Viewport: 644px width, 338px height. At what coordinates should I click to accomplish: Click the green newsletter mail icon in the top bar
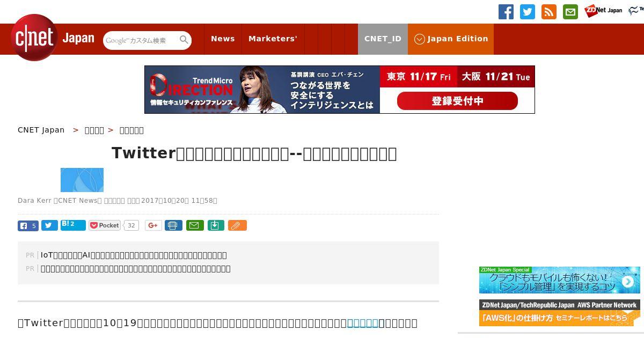click(570, 12)
